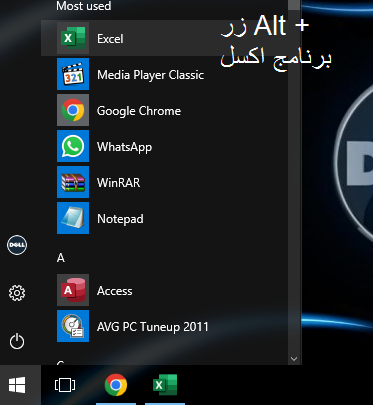Click the 'WinRAR' text label

tap(118, 183)
